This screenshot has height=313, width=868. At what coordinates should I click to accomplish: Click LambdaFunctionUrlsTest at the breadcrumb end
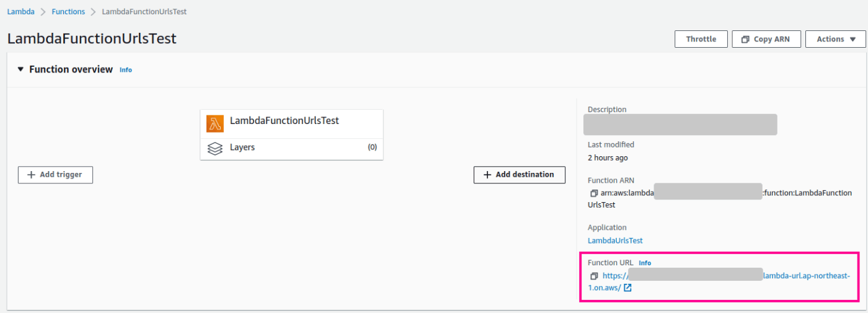tap(144, 12)
